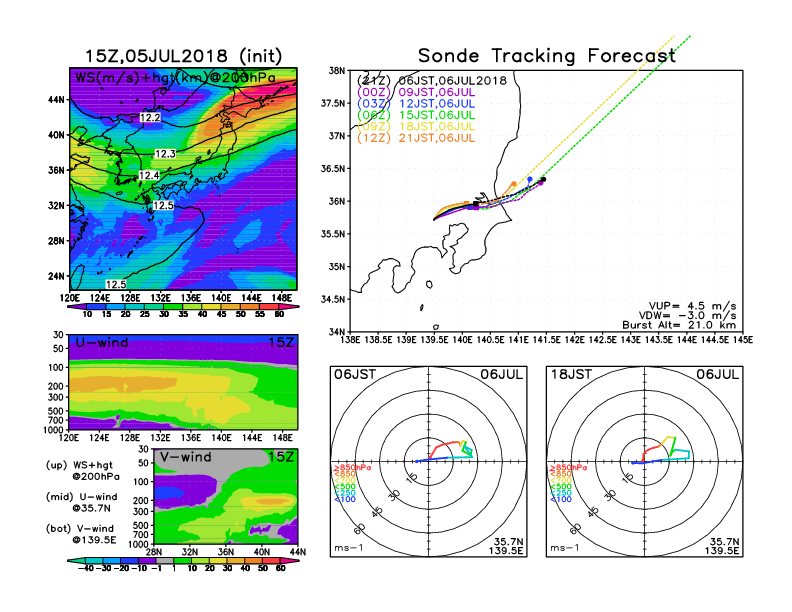Click legend entry '(21Z) 06JST,06JUL2018'
792x612 pixels.
point(431,81)
